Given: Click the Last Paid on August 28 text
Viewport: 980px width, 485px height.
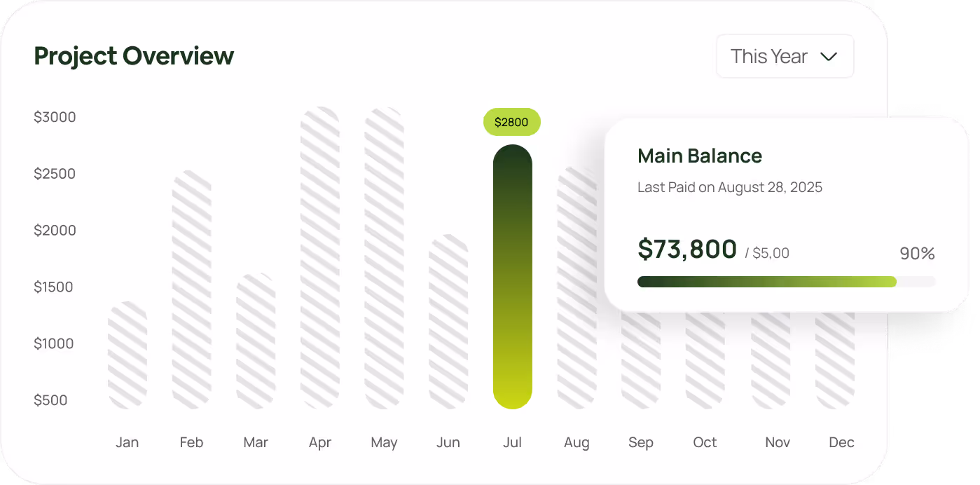Looking at the screenshot, I should click(730, 187).
